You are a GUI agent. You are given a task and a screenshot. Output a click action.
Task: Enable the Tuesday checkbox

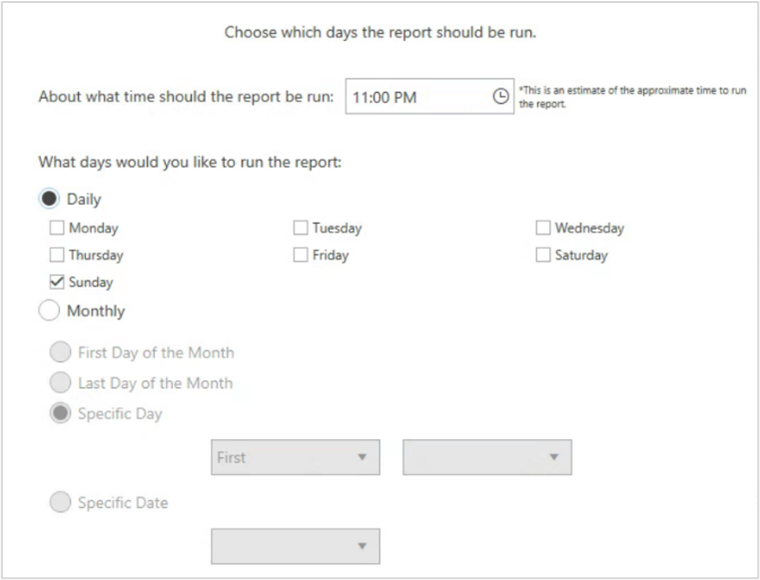(x=301, y=228)
